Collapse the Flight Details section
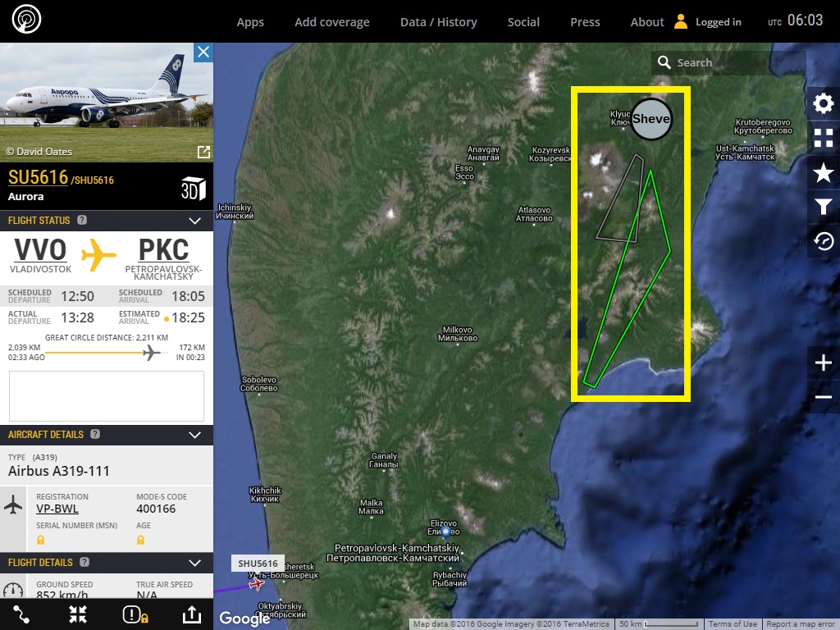 pyautogui.click(x=194, y=563)
